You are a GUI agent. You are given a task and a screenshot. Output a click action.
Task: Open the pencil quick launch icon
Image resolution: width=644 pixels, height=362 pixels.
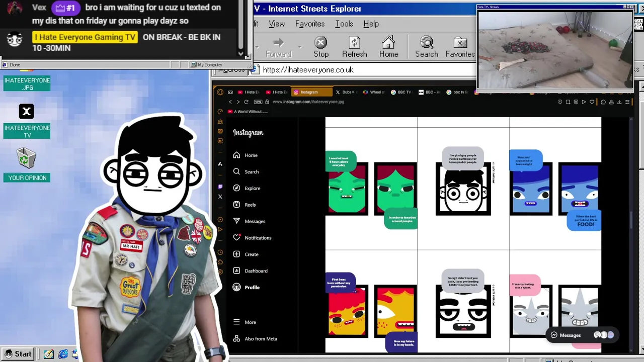[49, 354]
